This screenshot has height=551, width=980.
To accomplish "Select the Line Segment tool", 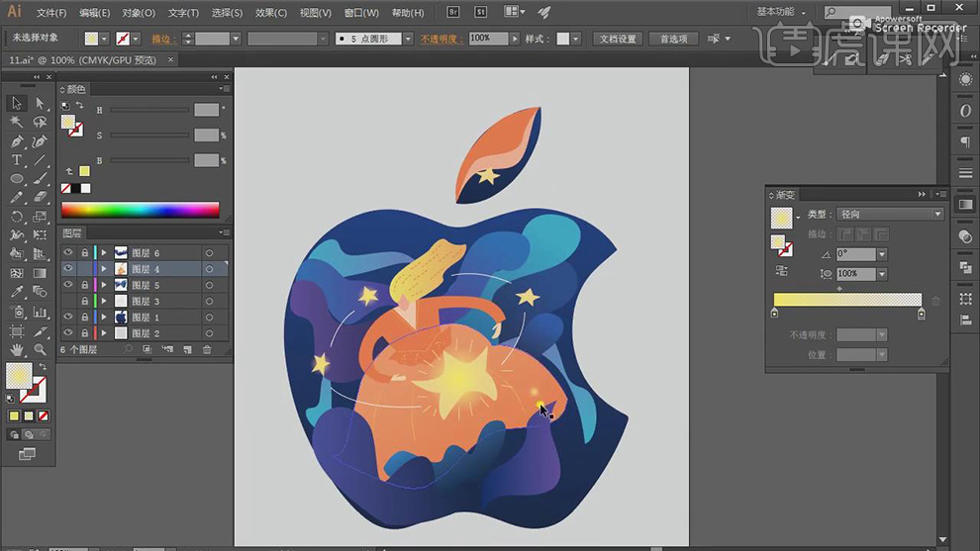I will (40, 160).
